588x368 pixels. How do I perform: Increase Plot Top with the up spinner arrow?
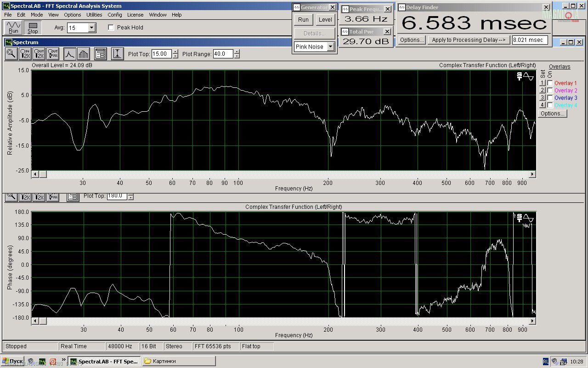[175, 52]
